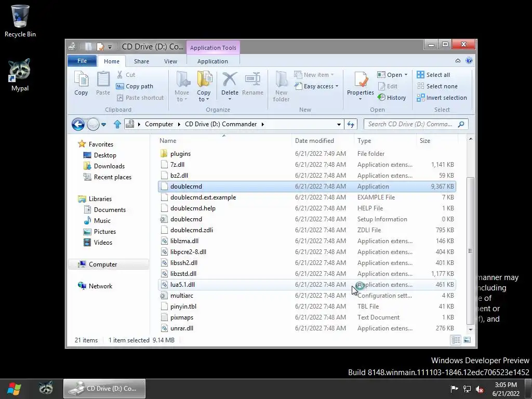Click the muted volume tray icon
The height and width of the screenshot is (399, 532).
click(x=480, y=389)
